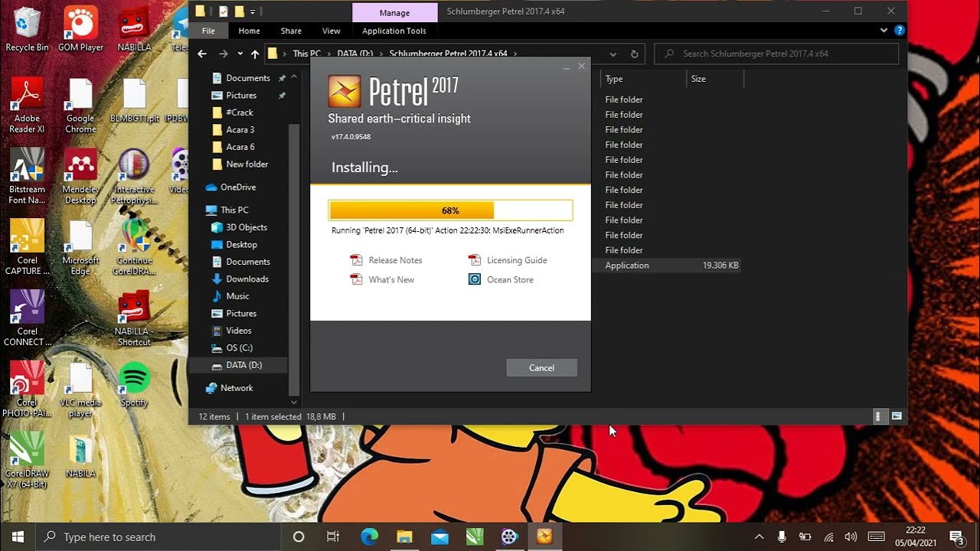The height and width of the screenshot is (551, 980).
Task: Open Corel CAPTURE desktop icon
Action: 27,248
